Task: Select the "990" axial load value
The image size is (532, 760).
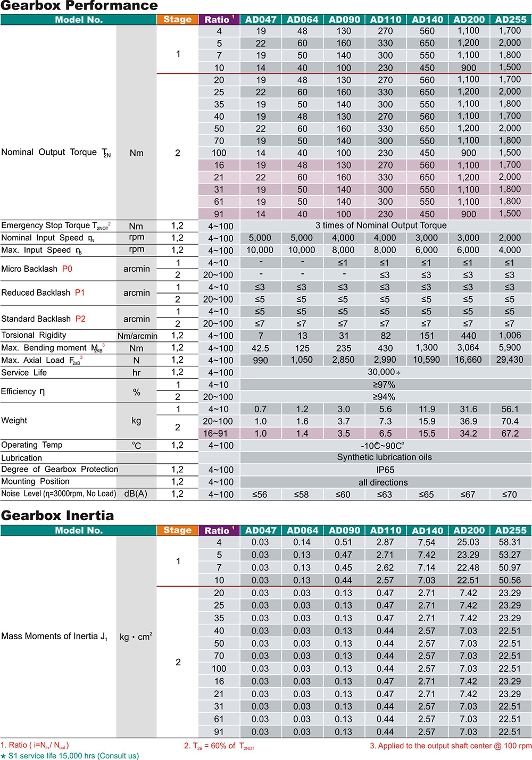Action: click(x=260, y=360)
